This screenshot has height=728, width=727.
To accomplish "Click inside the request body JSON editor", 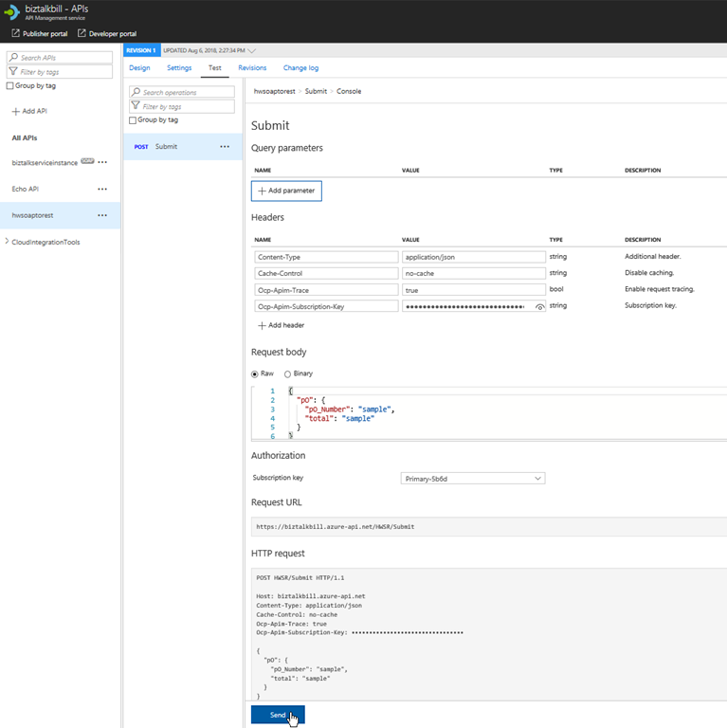I will point(489,413).
